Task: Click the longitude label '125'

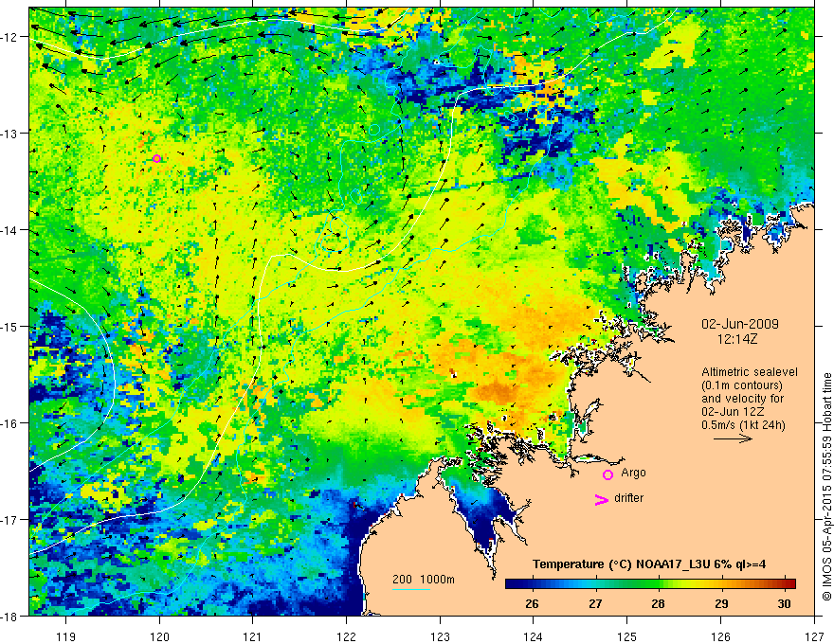Action: 627,636
